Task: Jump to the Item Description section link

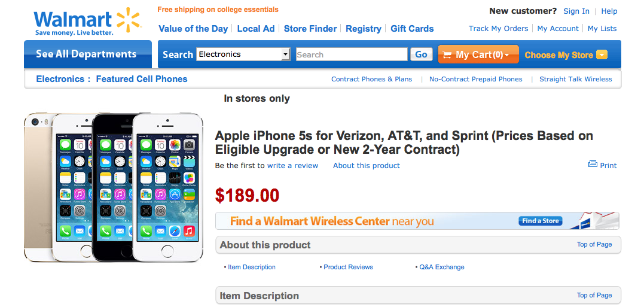Action: point(252,267)
